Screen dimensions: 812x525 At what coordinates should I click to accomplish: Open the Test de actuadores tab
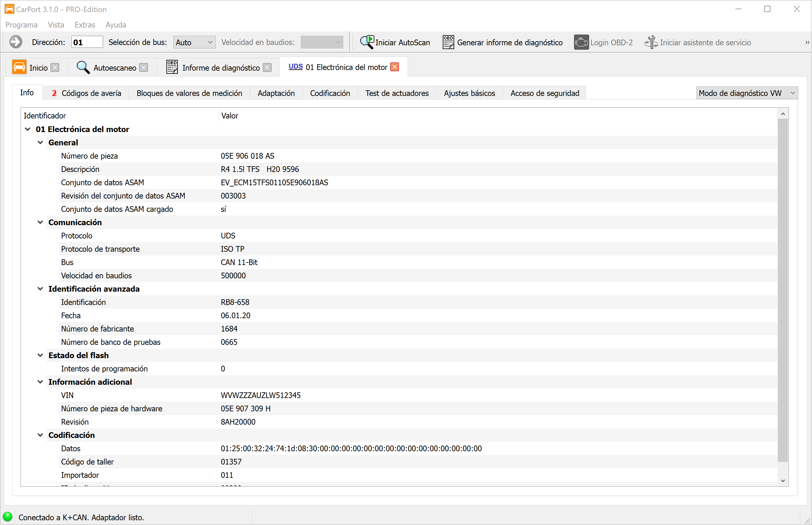pos(396,93)
